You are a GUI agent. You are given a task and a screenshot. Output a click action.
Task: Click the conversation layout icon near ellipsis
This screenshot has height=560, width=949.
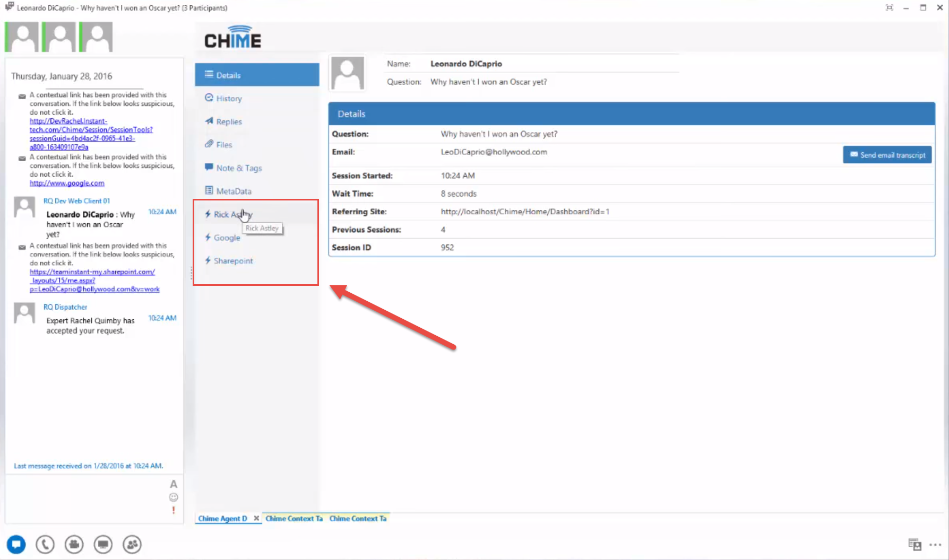point(915,544)
